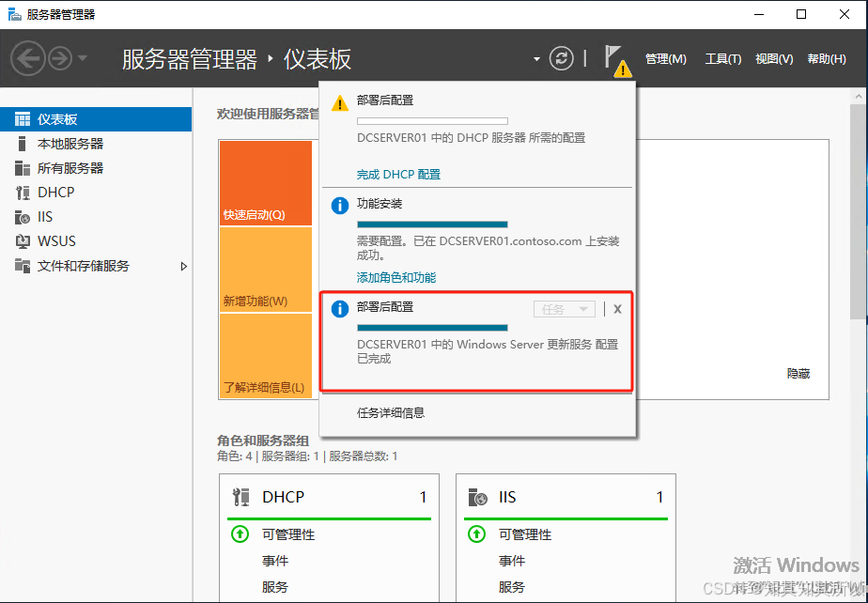Open the navigation history dropdown arrow
This screenshot has width=868, height=603.
tap(83, 57)
